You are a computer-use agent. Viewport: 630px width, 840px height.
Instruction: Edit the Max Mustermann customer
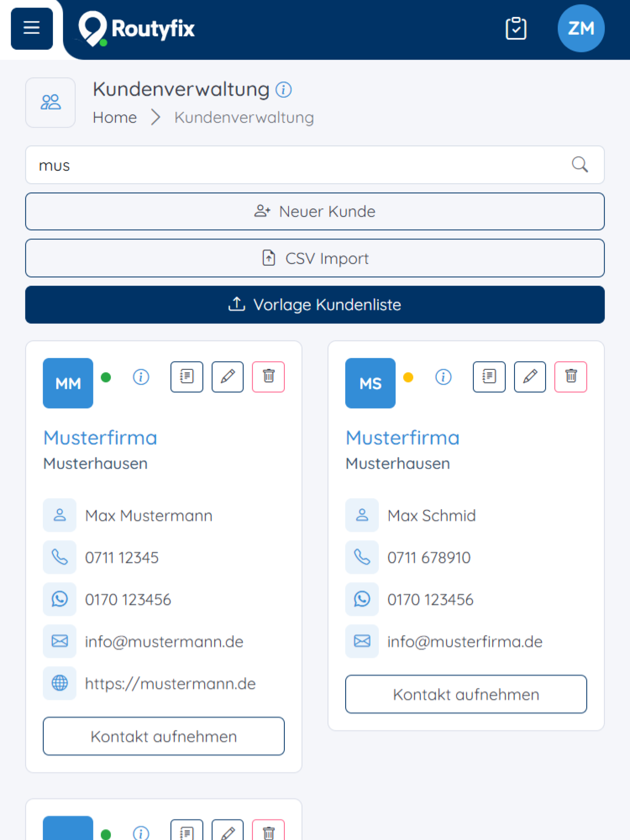click(x=227, y=377)
